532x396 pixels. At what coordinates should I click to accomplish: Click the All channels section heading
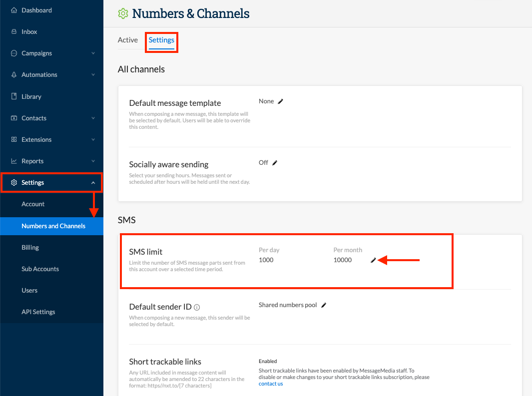(141, 69)
